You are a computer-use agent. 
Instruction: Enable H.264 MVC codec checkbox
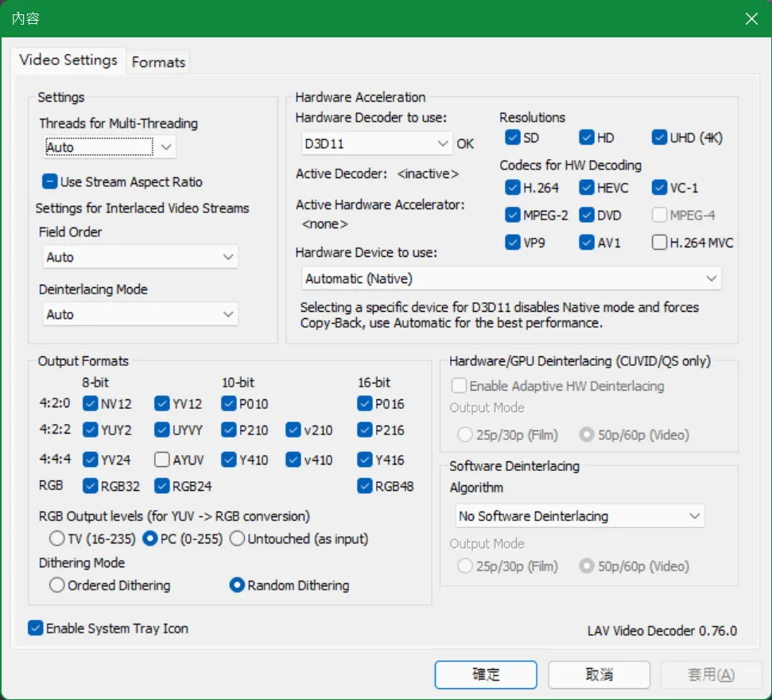[659, 243]
